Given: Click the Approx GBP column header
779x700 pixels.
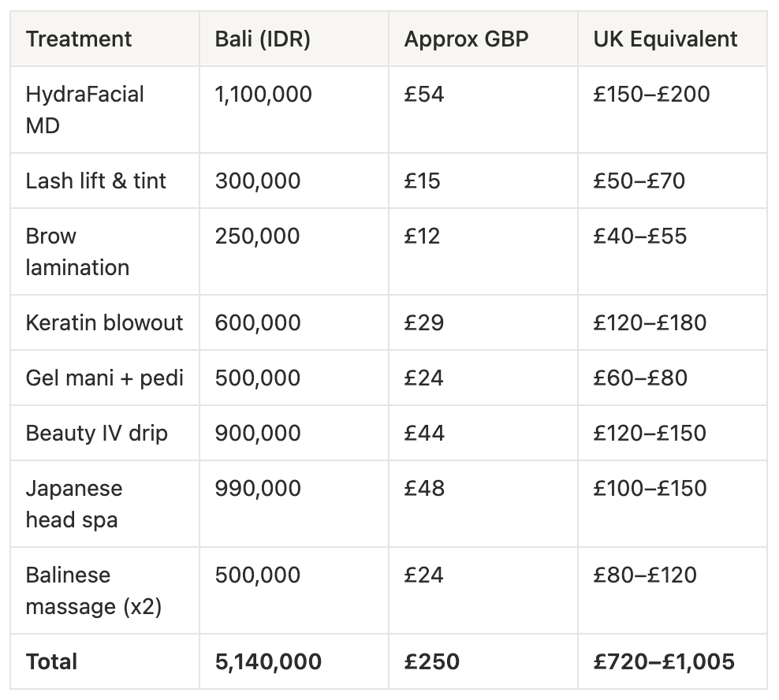Looking at the screenshot, I should point(483,39).
